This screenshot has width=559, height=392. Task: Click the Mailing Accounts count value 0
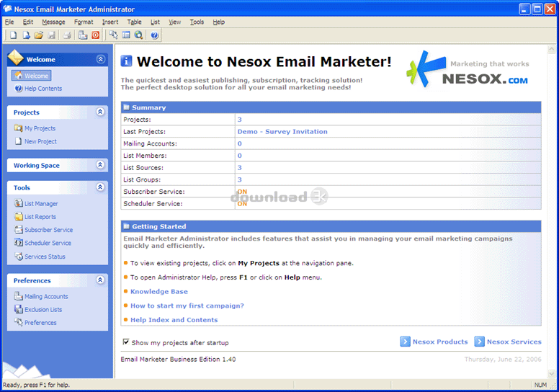240,143
